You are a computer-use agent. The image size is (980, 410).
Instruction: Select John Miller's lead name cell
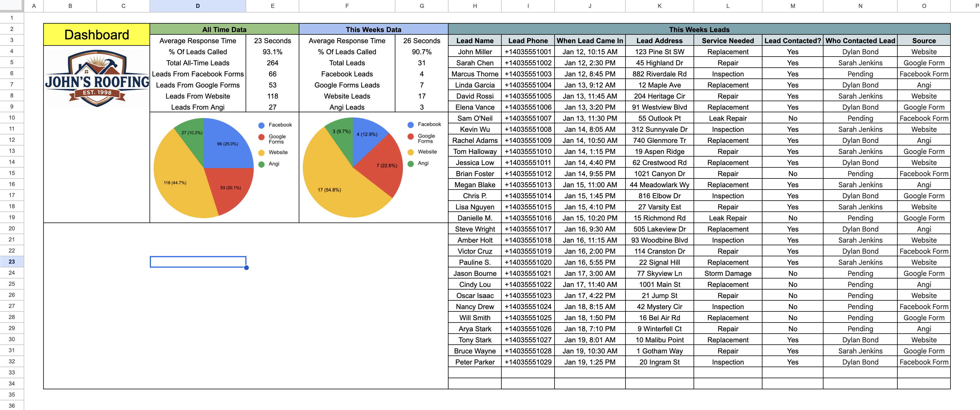[x=475, y=52]
